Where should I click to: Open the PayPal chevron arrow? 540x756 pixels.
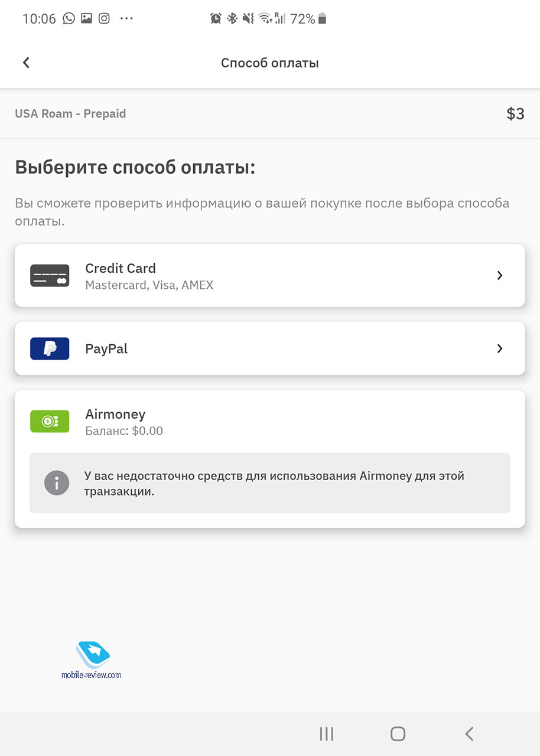(x=500, y=348)
